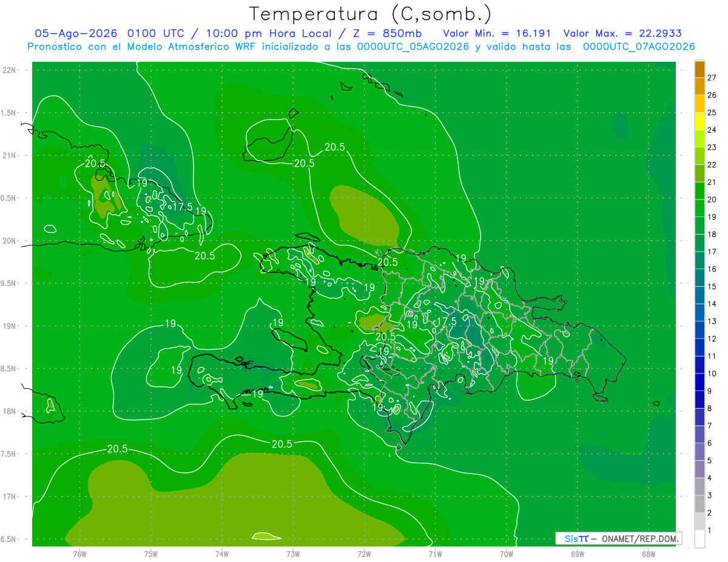The height and width of the screenshot is (562, 728).
Task: Click the 24 label on the color scale
Action: [712, 130]
